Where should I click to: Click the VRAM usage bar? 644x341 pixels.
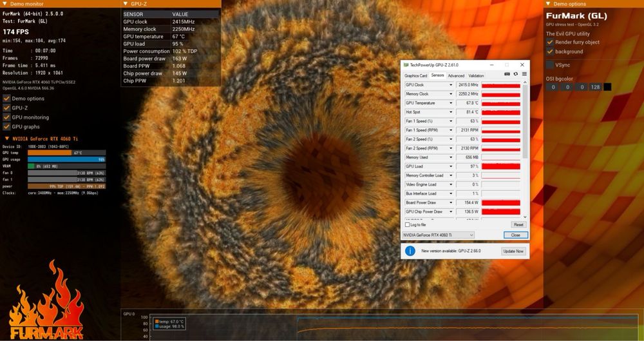[66, 166]
